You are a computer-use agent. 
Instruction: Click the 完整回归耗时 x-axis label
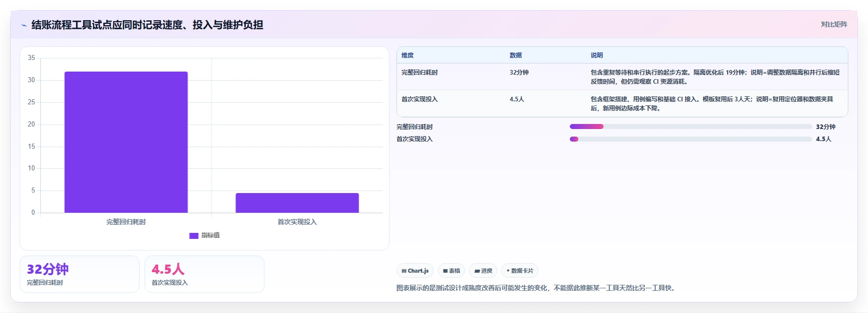(126, 222)
